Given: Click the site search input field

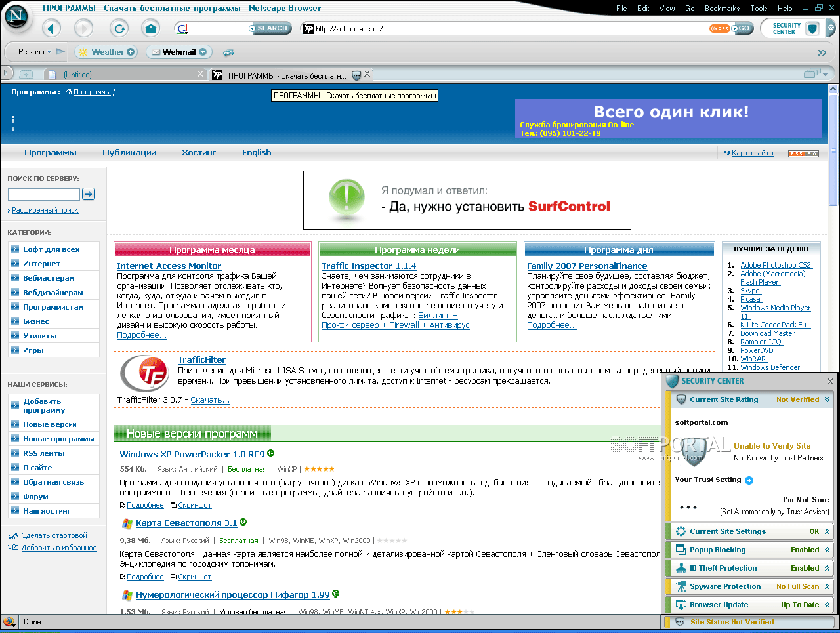Looking at the screenshot, I should [x=43, y=194].
